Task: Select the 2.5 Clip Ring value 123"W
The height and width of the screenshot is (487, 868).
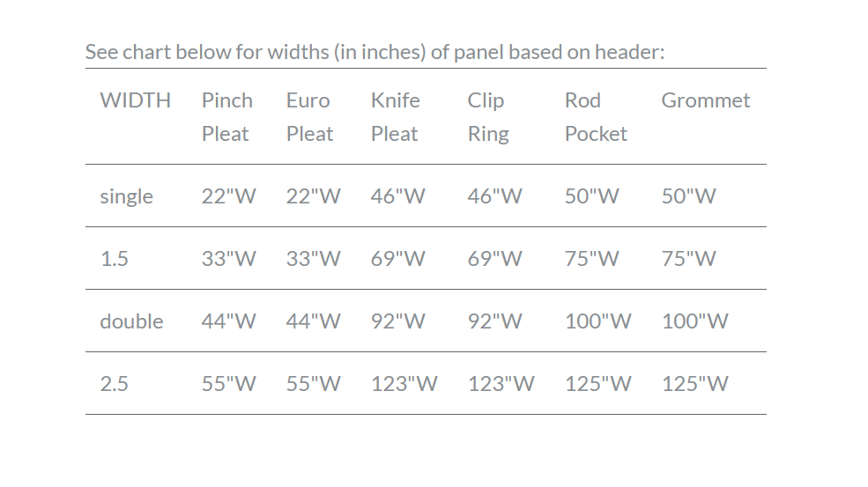Action: 501,384
